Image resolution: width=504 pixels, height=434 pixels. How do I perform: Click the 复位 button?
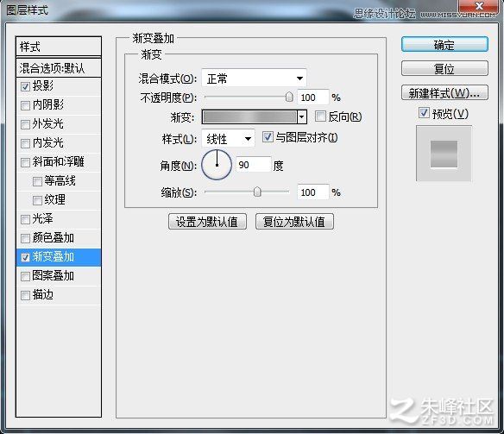(444, 68)
